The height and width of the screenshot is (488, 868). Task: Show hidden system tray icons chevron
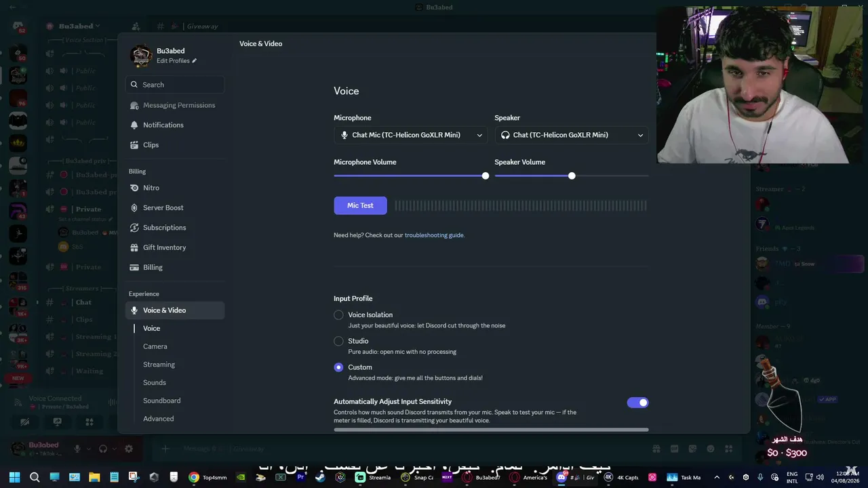tap(717, 477)
